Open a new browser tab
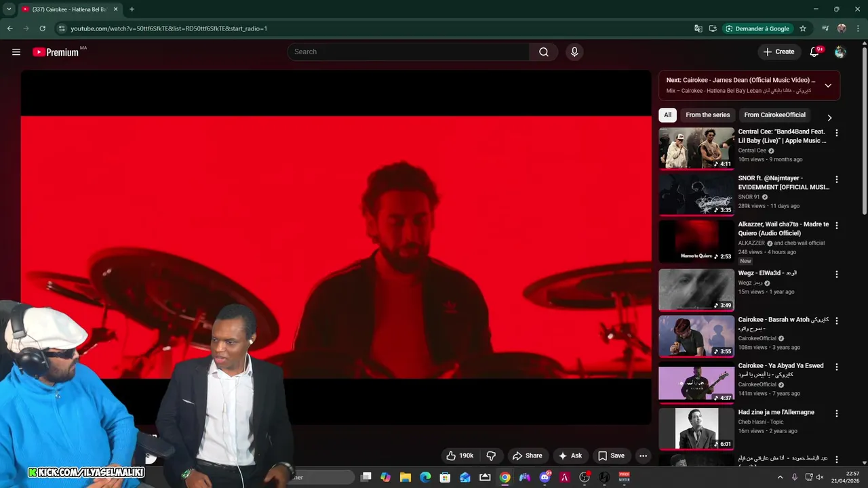The height and width of the screenshot is (488, 868). (132, 9)
